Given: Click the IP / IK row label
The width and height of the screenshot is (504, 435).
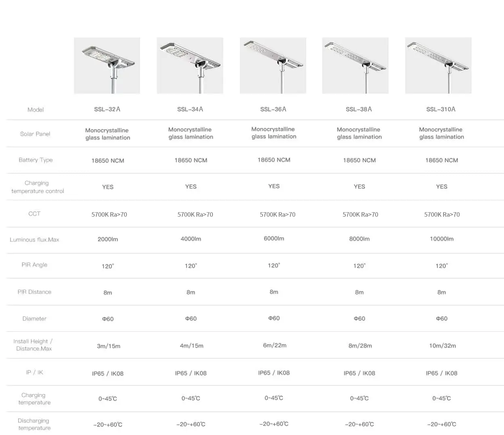Looking at the screenshot, I should point(34,372).
